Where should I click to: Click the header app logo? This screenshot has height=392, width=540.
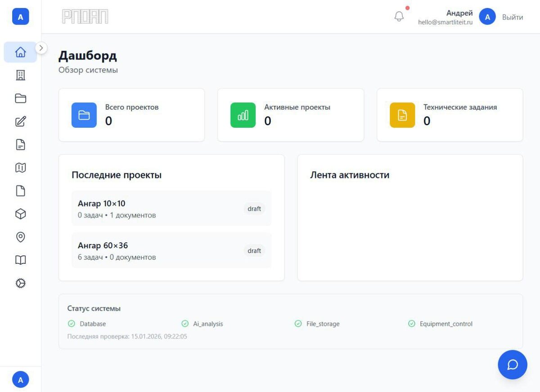(x=85, y=17)
